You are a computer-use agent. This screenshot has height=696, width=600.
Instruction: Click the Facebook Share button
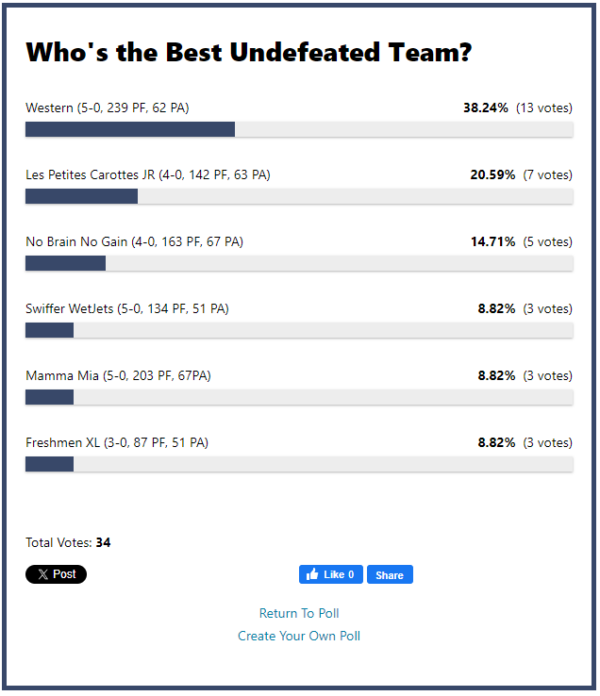390,575
